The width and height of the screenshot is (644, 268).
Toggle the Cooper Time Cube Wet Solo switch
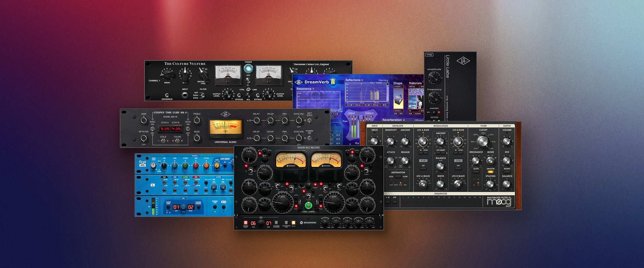[x=309, y=120]
